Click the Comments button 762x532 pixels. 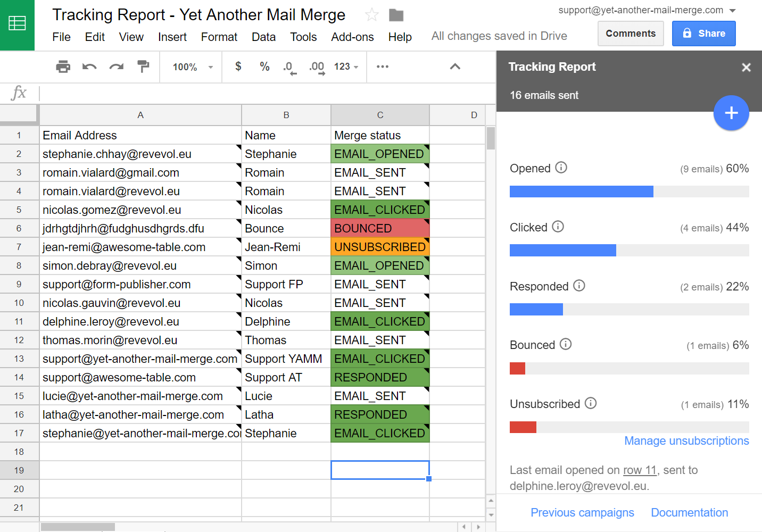631,34
